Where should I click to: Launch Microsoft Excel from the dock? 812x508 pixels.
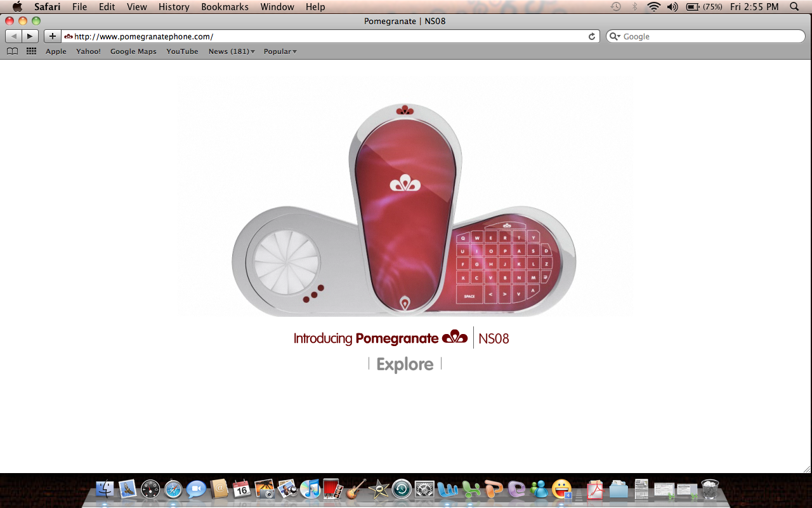click(470, 489)
